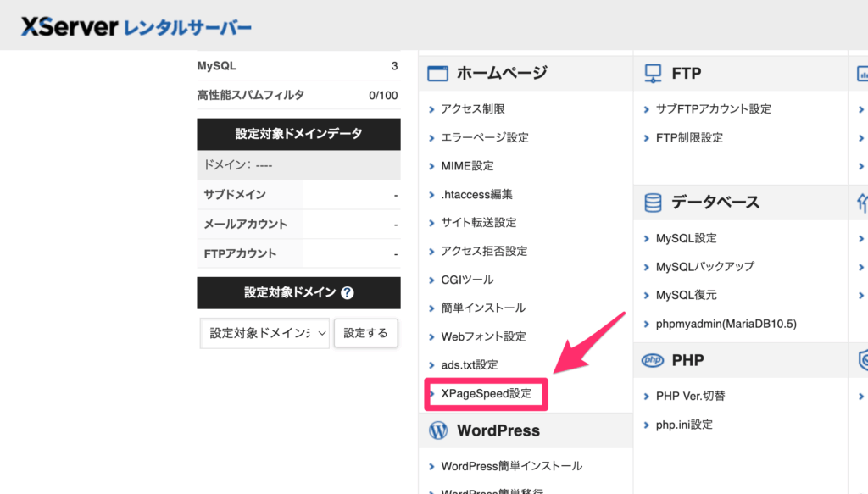Open phpmyadmin(MariaDB10.5) link
This screenshot has width=868, height=494.
[x=726, y=324]
